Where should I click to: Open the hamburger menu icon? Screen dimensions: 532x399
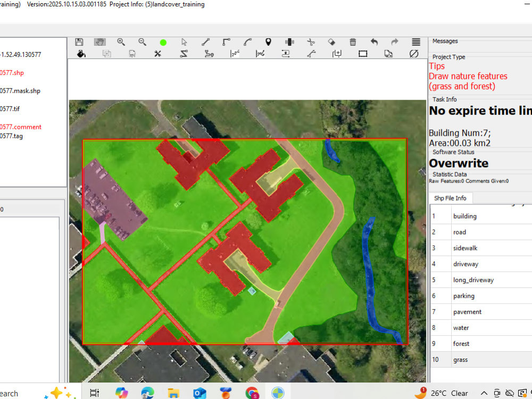tap(416, 42)
